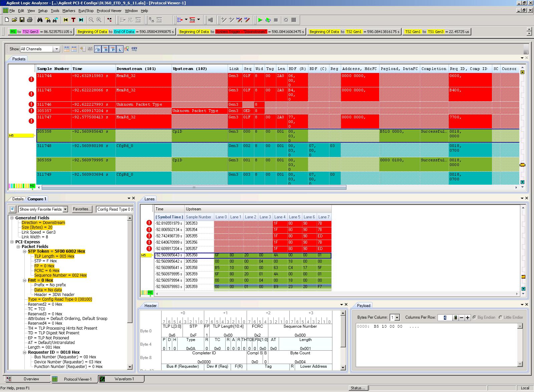Viewport: 534px width, 392px height.
Task: Click the red T go-to-trigger icon
Action: coord(73,20)
